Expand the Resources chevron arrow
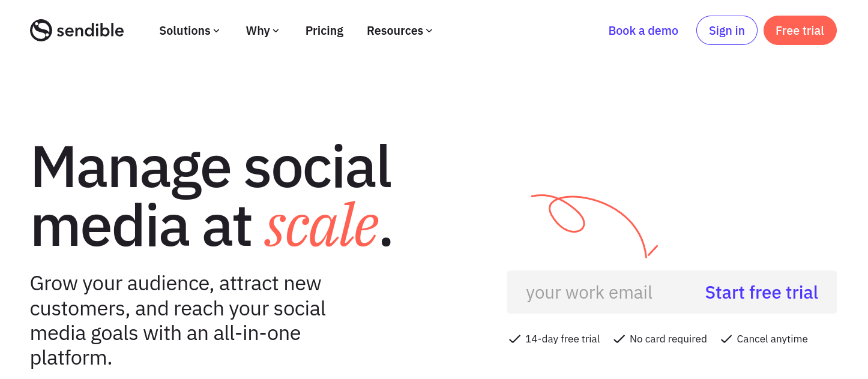This screenshot has width=868, height=379. 429,31
